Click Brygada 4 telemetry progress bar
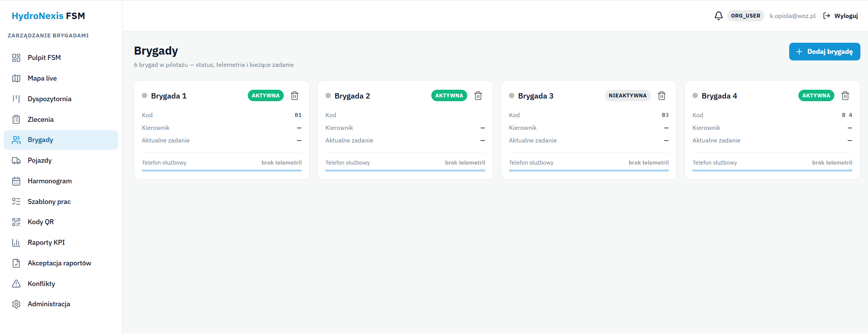Viewport: 868px width, 333px height. 772,170
